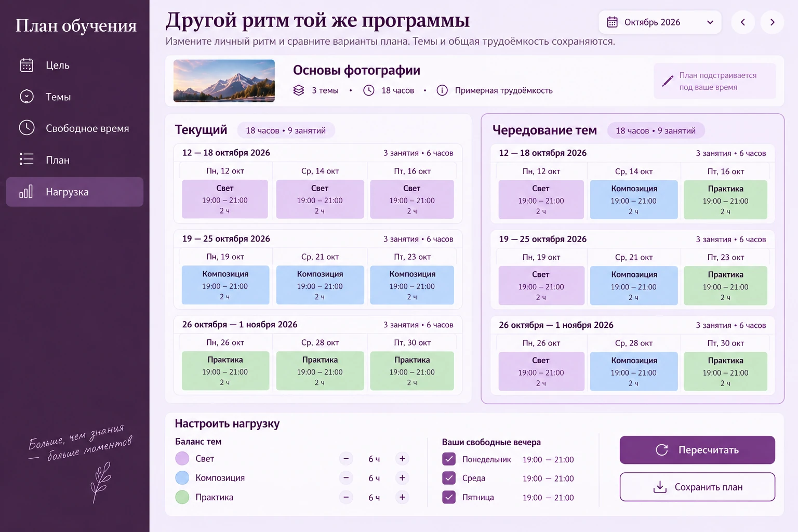Viewport: 798px width, 532px height.
Task: Click the Сохранить план button
Action: tap(697, 487)
